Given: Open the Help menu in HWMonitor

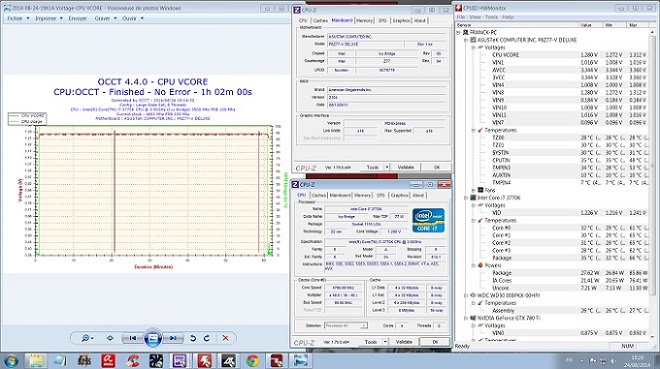Looking at the screenshot, I should click(508, 17).
